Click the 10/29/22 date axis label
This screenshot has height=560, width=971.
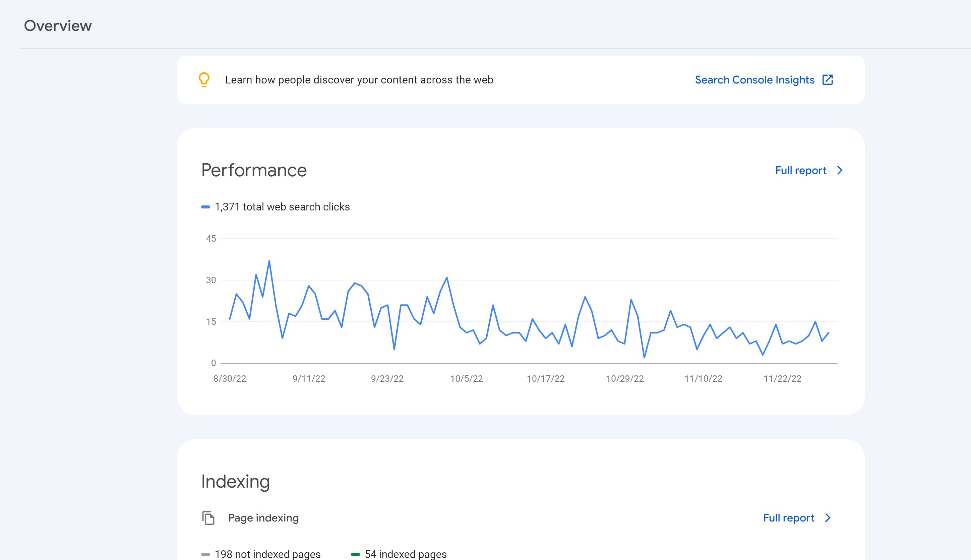click(x=625, y=378)
